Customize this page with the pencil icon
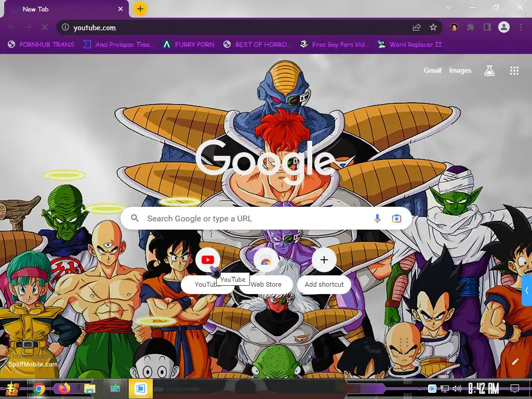The height and width of the screenshot is (399, 532). coord(515,362)
